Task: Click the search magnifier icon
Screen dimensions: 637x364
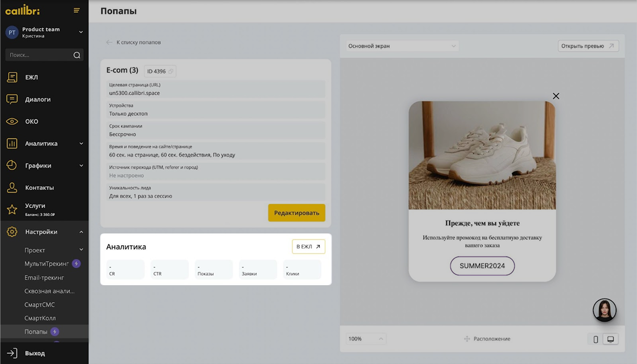Action: (77, 55)
